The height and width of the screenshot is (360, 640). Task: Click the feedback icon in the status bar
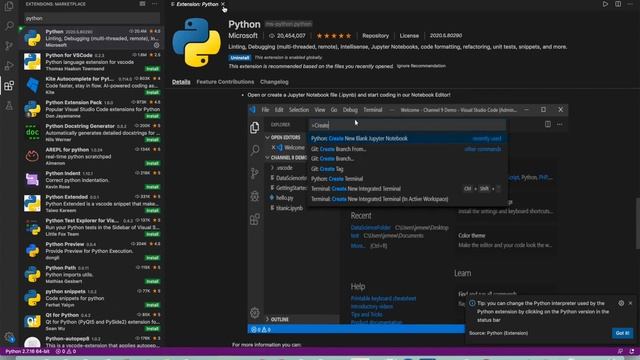click(x=620, y=351)
